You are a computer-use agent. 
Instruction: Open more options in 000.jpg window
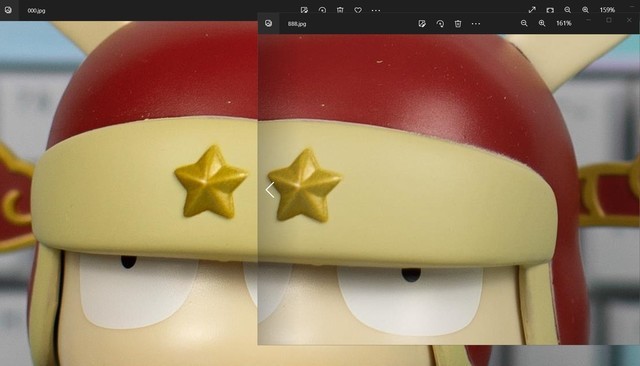376,10
